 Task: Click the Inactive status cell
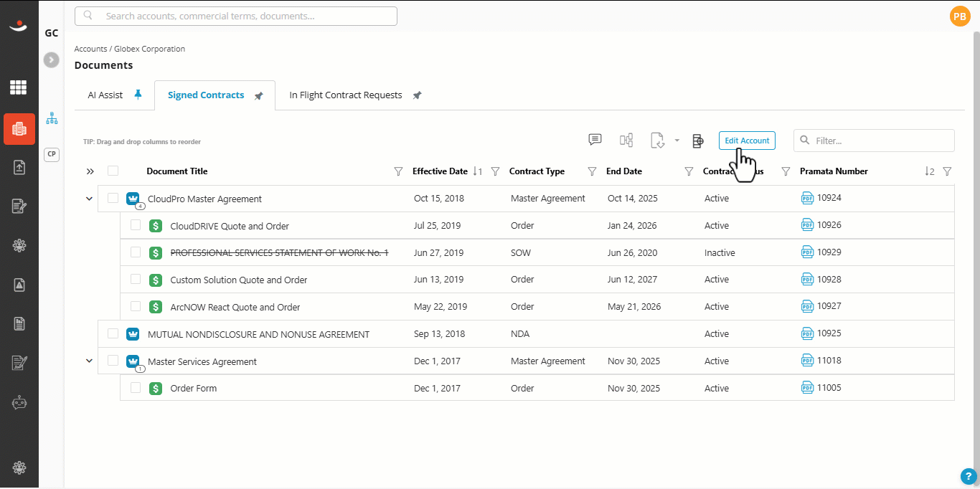pos(720,252)
